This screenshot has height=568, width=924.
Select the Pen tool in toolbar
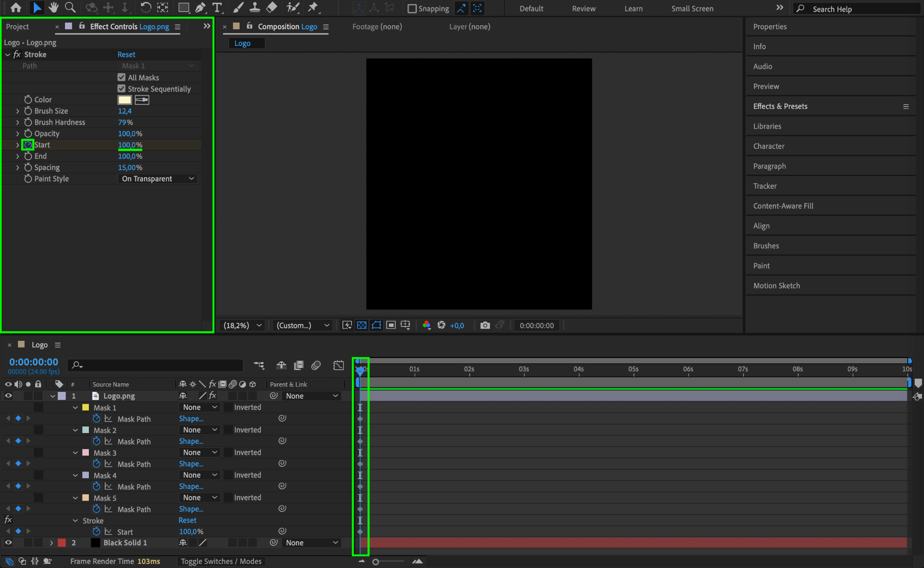click(200, 8)
